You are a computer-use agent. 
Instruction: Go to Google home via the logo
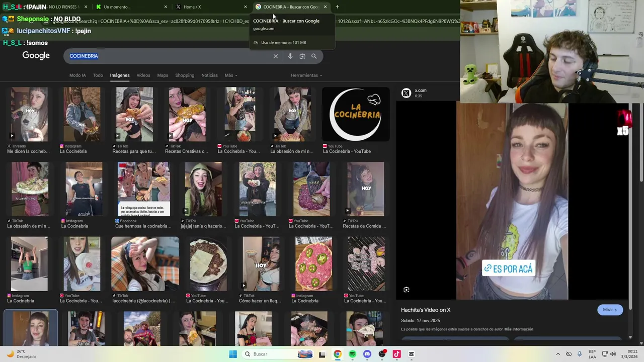click(36, 56)
